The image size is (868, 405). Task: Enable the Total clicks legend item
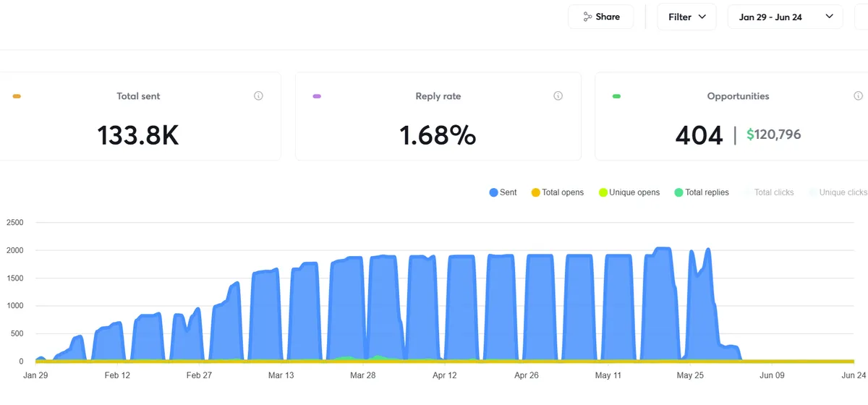[768, 192]
